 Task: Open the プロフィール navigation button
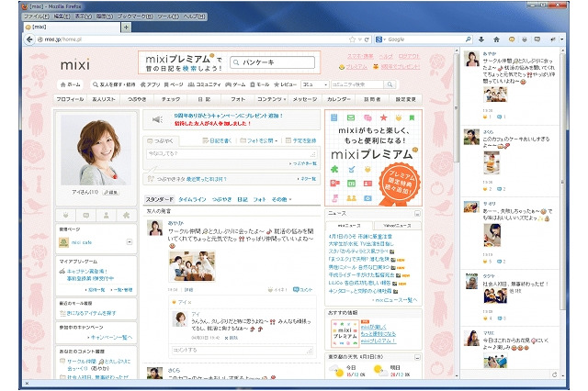coord(70,99)
